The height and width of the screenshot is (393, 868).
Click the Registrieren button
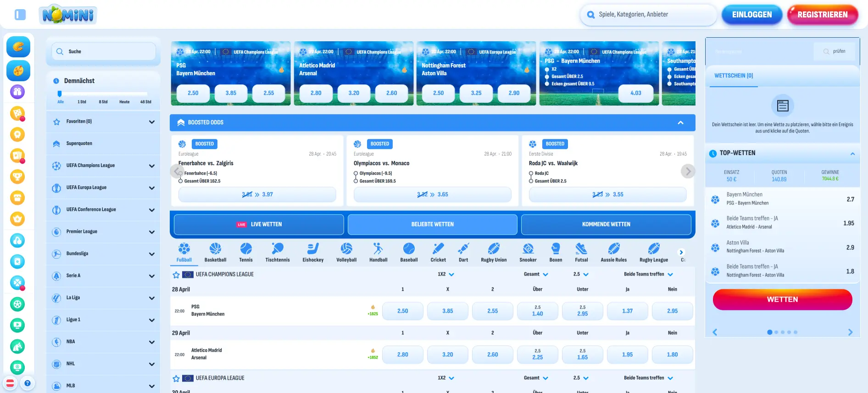point(822,15)
